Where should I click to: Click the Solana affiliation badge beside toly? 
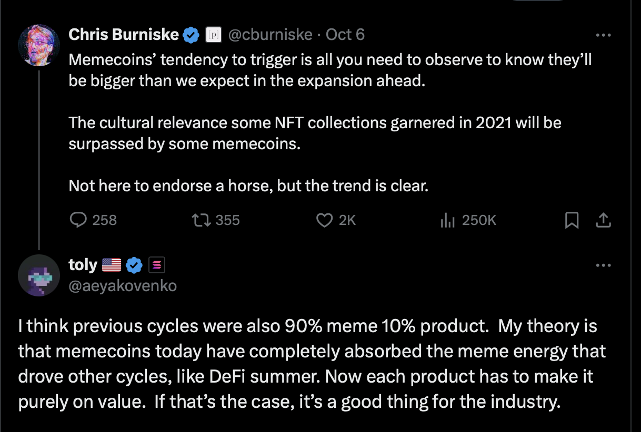coord(155,265)
